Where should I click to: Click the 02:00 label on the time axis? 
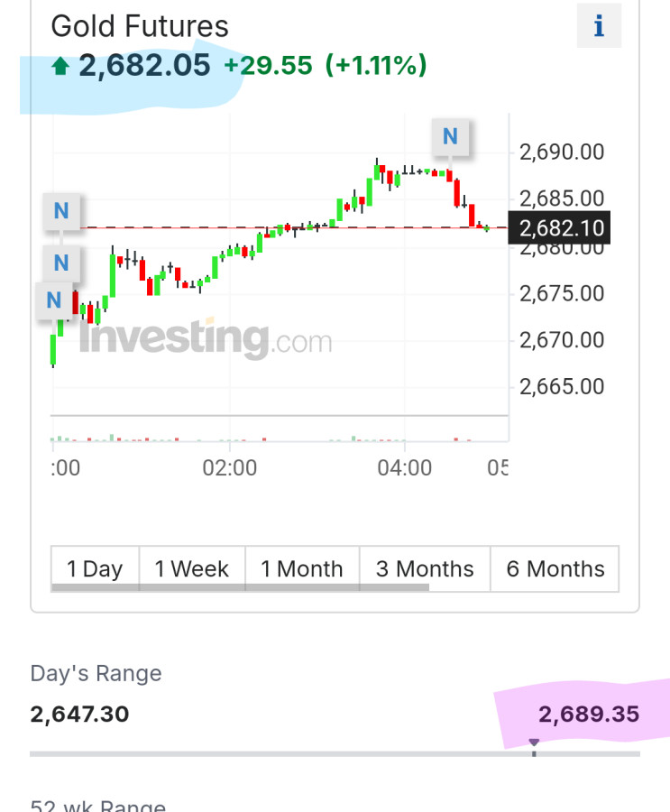pyautogui.click(x=229, y=467)
